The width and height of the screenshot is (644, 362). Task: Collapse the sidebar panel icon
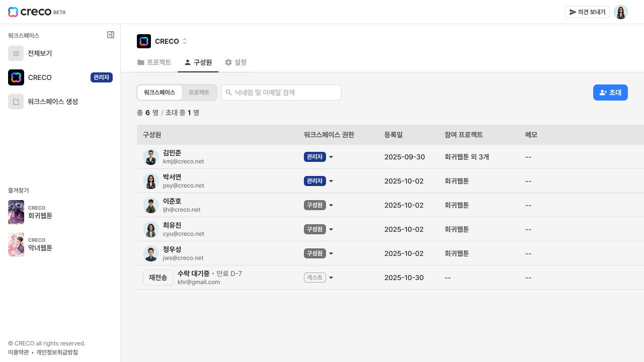111,35
